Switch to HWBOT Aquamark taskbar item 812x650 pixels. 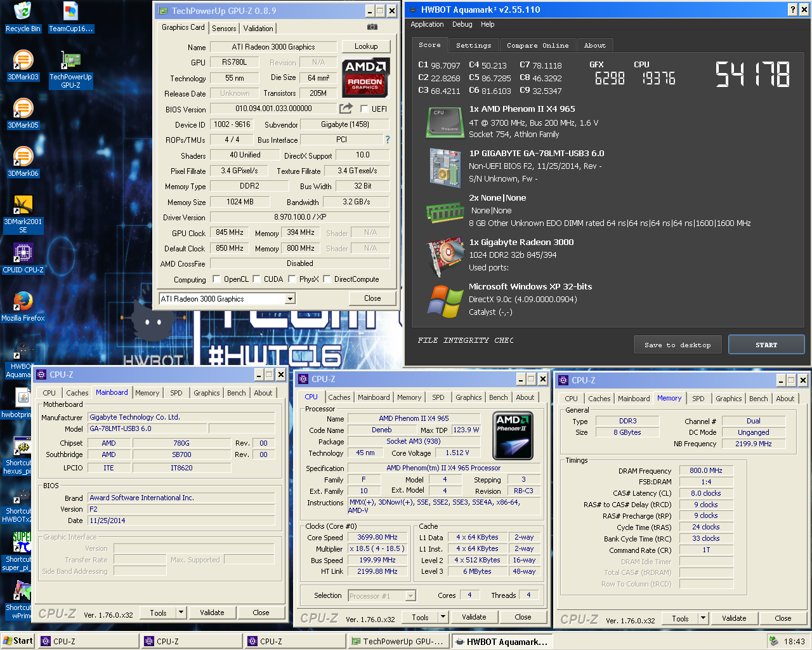502,641
